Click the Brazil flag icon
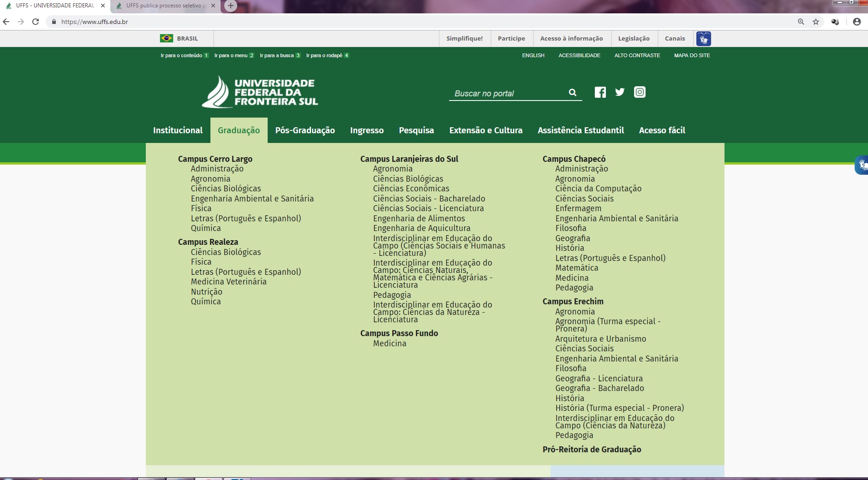This screenshot has width=868, height=480. click(x=167, y=38)
